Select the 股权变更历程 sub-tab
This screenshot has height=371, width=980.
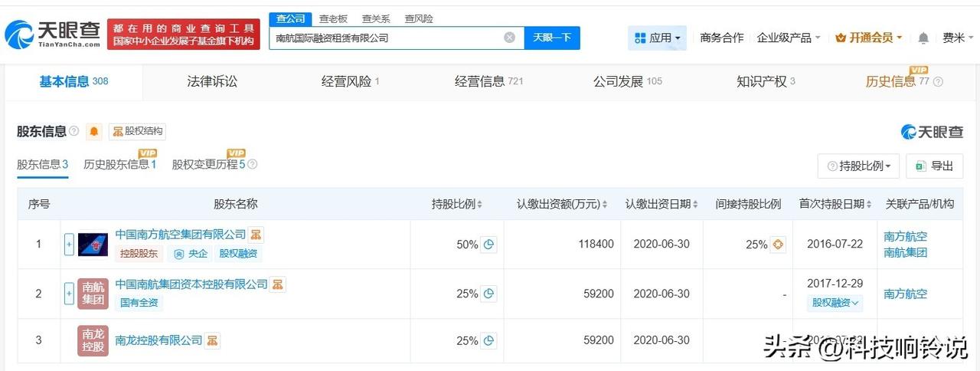(208, 165)
